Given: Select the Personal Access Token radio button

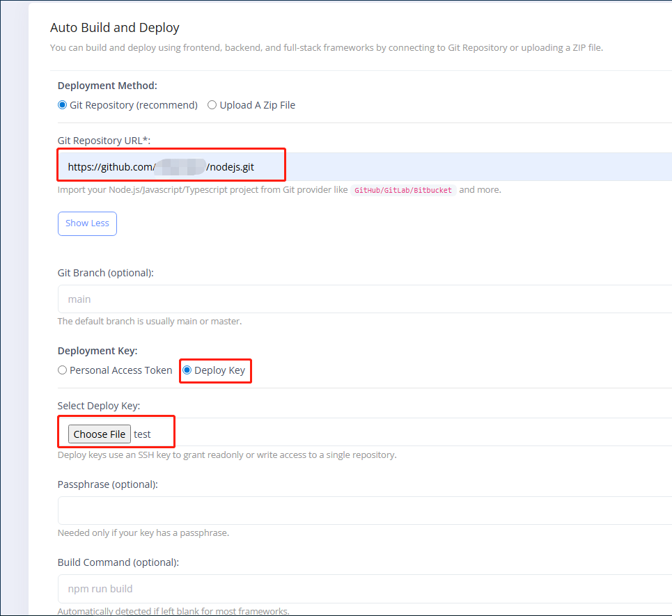Looking at the screenshot, I should coord(63,370).
